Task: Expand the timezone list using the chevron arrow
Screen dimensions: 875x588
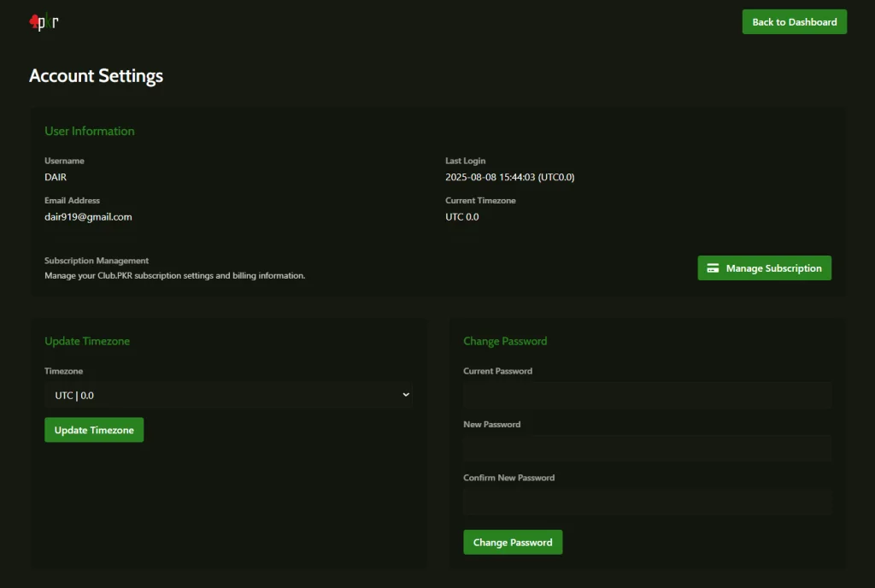Action: pos(406,395)
